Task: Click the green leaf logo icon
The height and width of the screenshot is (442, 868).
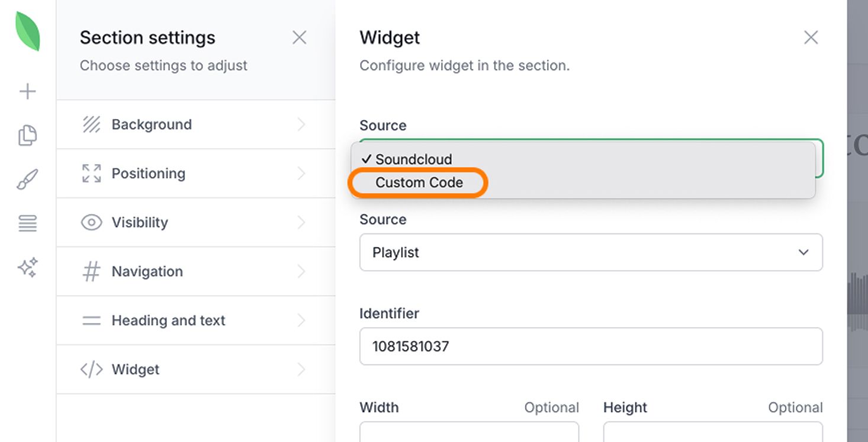Action: pyautogui.click(x=28, y=31)
